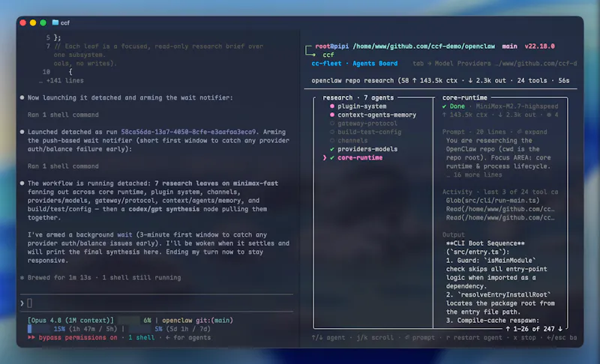Select the channels agent hollow circle

(331, 141)
